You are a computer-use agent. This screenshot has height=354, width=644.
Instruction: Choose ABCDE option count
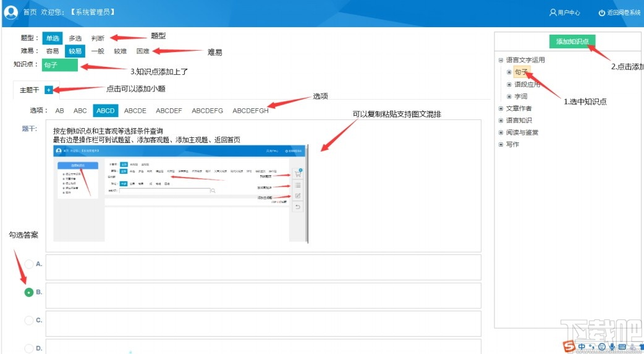(135, 111)
